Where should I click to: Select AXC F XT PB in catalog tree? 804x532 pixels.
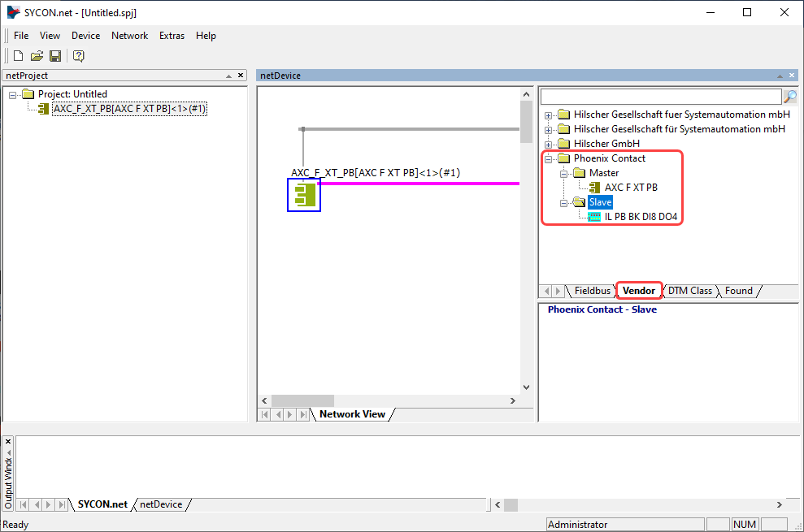[x=631, y=188]
